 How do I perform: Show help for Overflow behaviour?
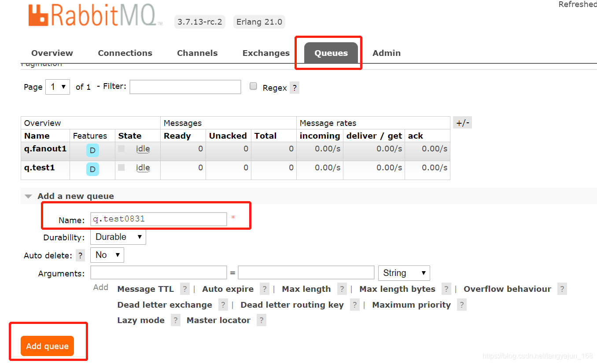click(x=562, y=289)
